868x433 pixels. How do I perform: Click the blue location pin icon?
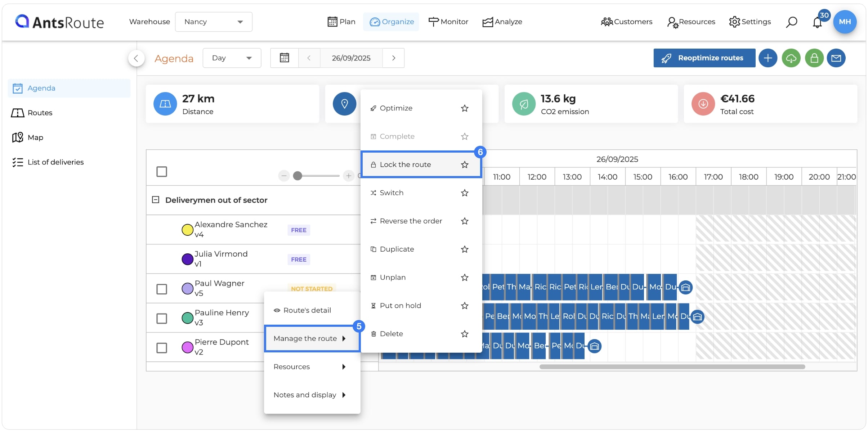[x=344, y=104]
